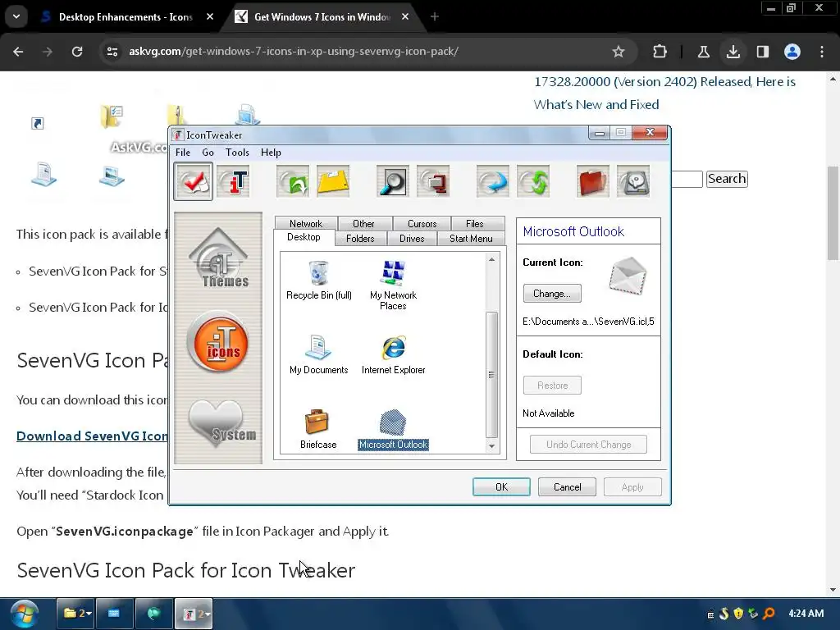840x630 pixels.
Task: Click the current icon envelope preview
Action: tap(628, 276)
